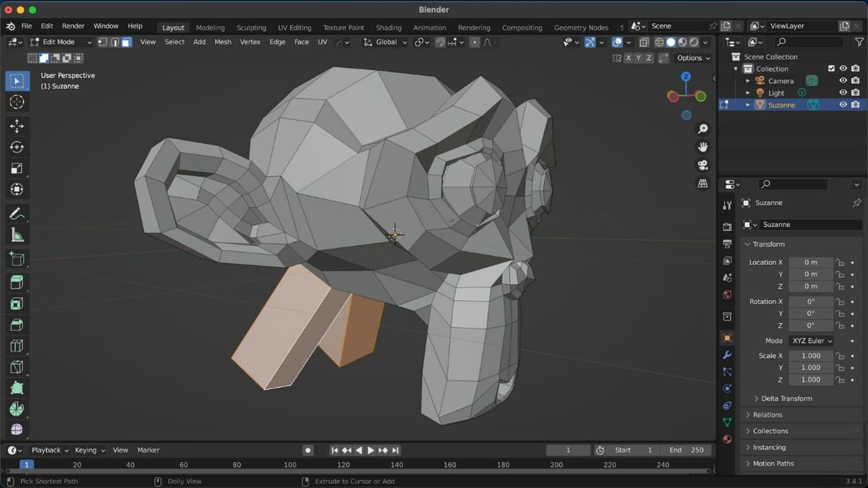Activate the Poly Build tool
Screen dimensions: 868x488
click(17, 388)
